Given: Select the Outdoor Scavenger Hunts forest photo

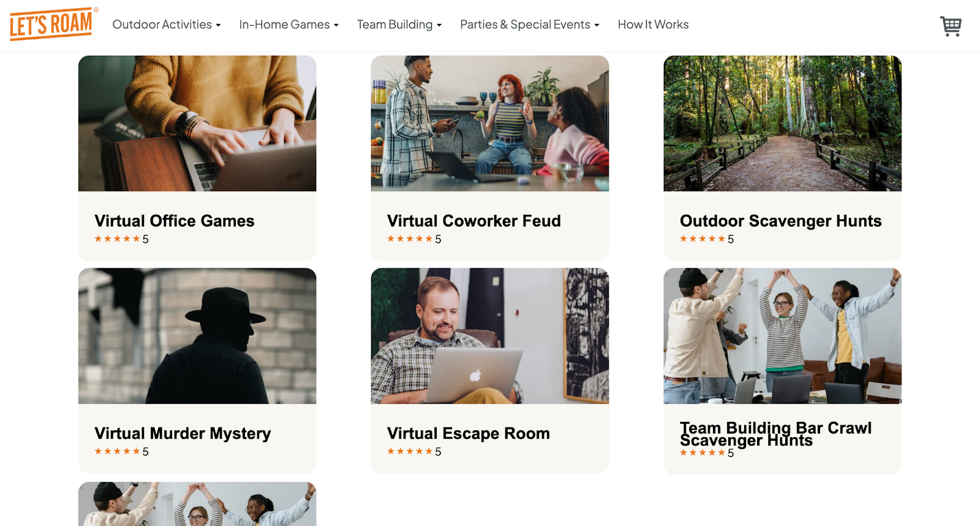Looking at the screenshot, I should pos(783,124).
